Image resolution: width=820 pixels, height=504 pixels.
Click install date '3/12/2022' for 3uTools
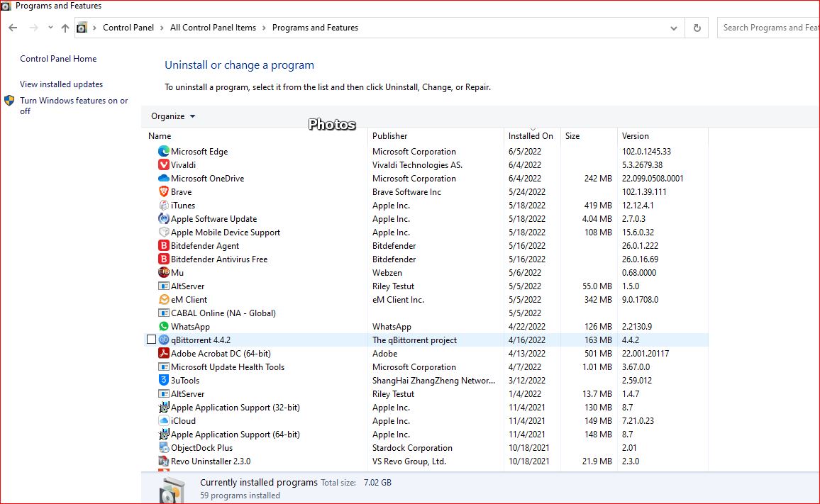[526, 381]
